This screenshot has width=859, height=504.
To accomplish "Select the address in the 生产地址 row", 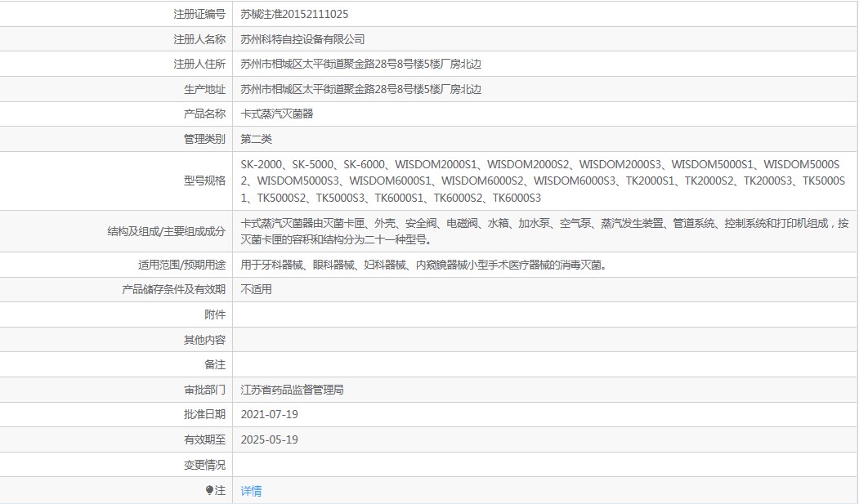I will pos(360,89).
